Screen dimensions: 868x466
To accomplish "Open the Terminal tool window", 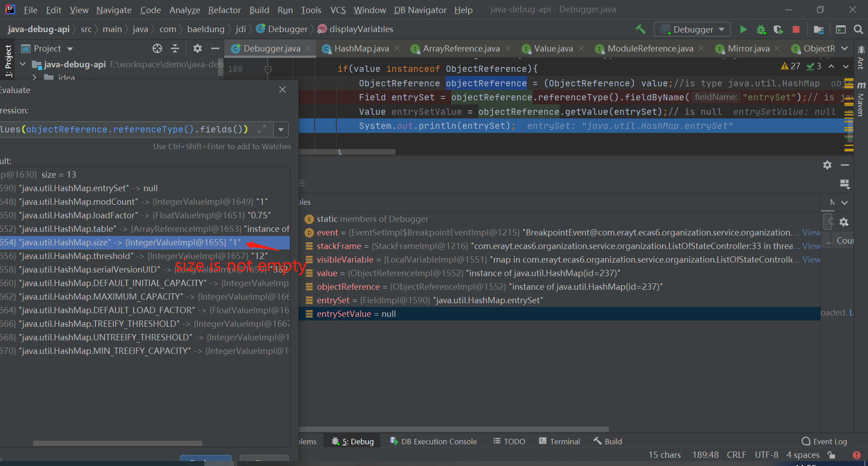I will tap(559, 442).
